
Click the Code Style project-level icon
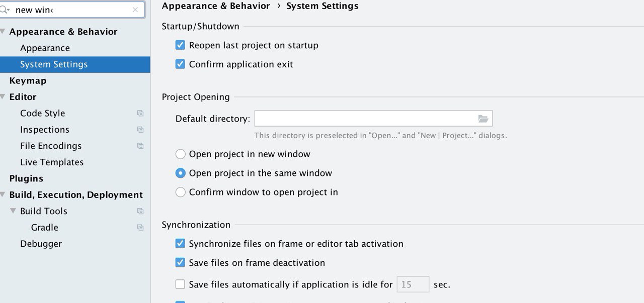pos(140,114)
